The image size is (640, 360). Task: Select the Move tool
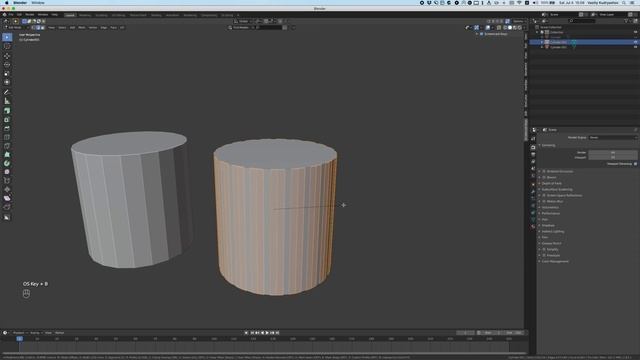point(7,56)
